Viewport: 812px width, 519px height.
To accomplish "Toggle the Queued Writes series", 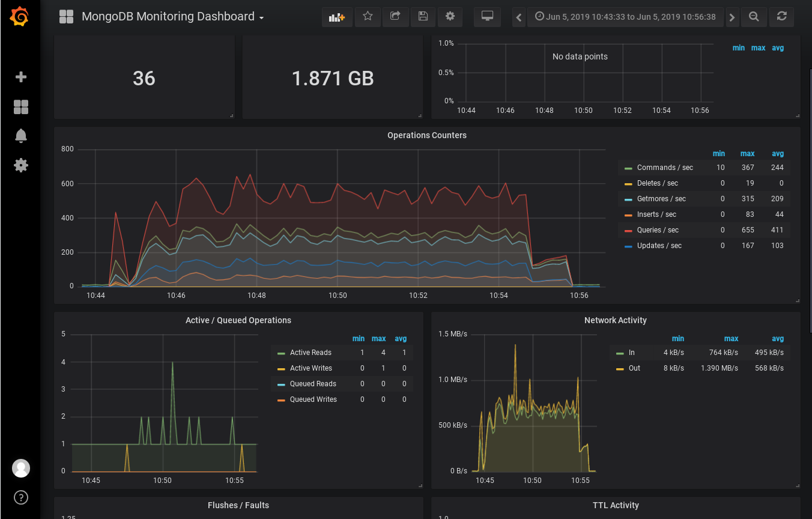I will pos(313,399).
